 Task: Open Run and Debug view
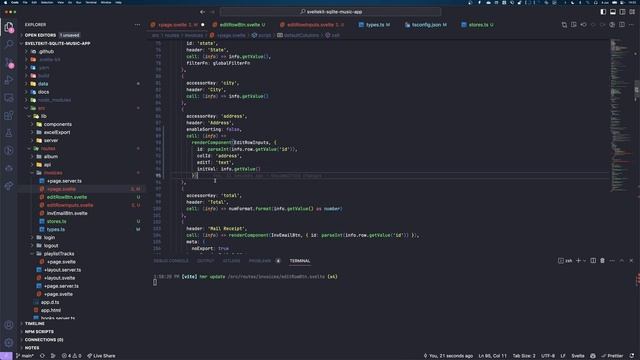[x=9, y=80]
